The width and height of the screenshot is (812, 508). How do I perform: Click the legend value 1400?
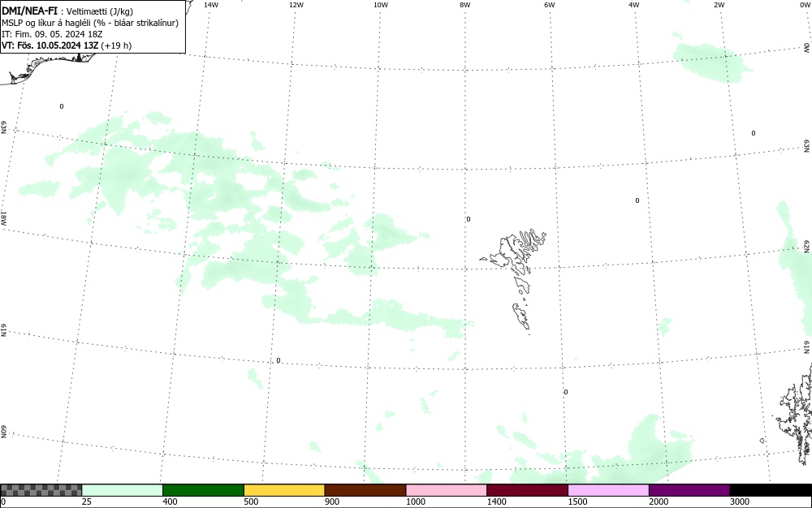click(496, 502)
